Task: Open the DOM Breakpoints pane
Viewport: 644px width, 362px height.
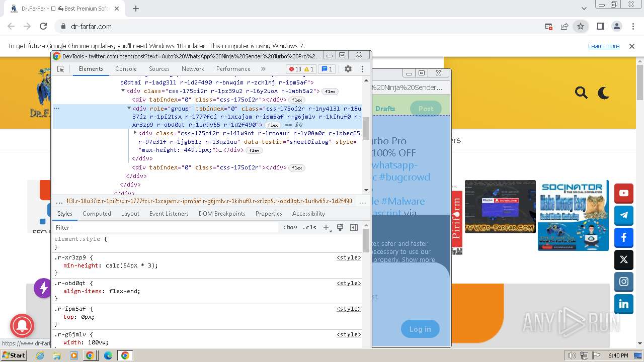Action: pyautogui.click(x=222, y=214)
